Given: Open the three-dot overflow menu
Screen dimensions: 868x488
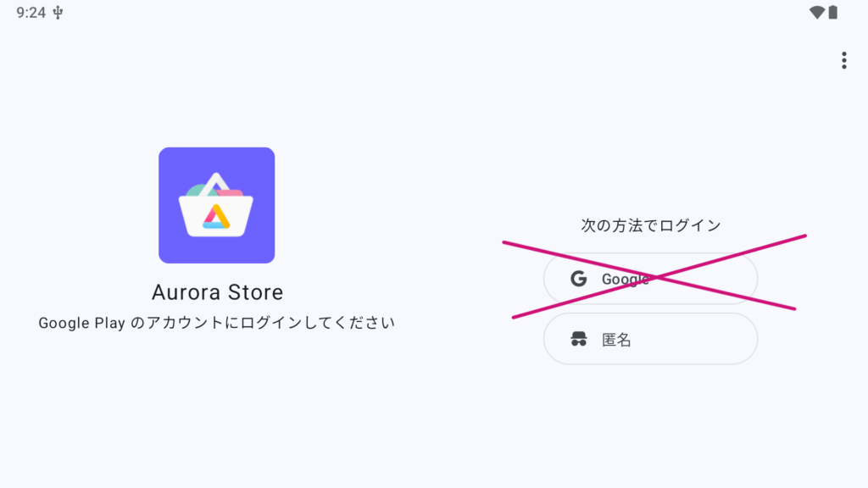Looking at the screenshot, I should (843, 60).
